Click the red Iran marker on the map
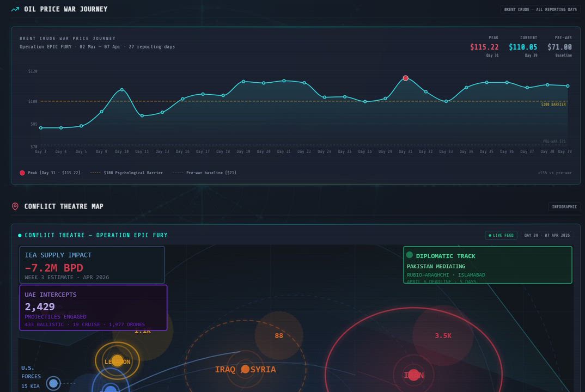Screen dimensions: 585x392 click(x=413, y=375)
